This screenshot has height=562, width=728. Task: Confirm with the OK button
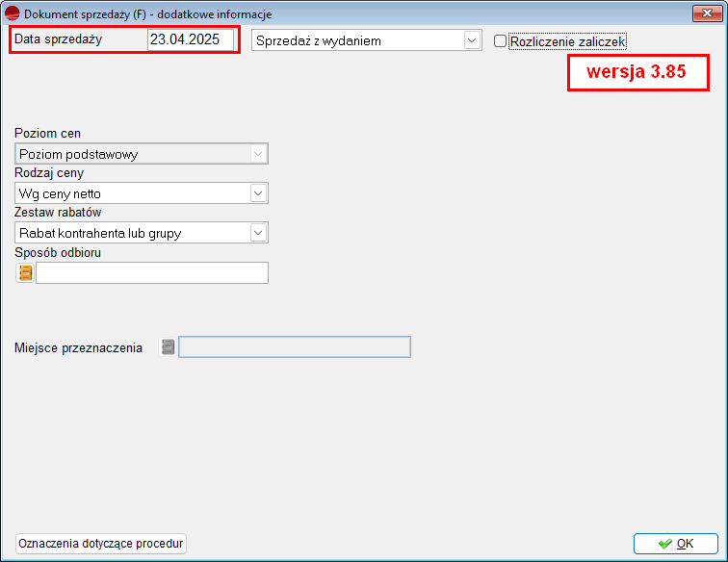[675, 544]
